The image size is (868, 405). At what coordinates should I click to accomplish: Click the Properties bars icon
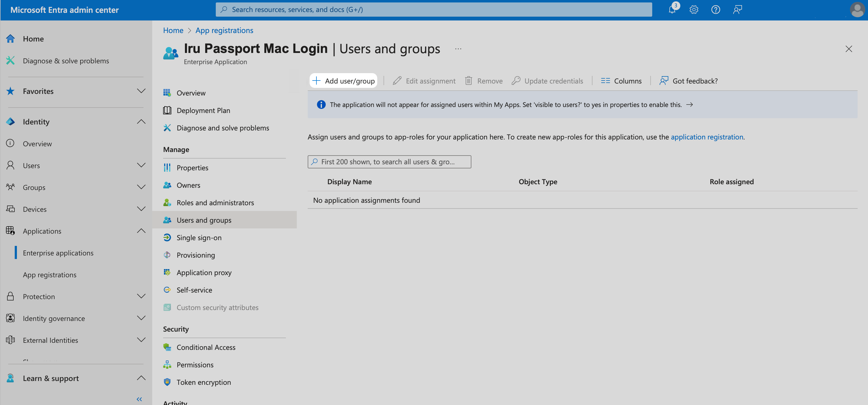coord(167,168)
